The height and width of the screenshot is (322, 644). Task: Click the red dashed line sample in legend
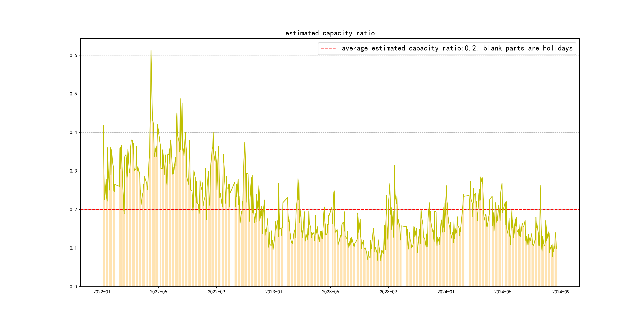pos(328,48)
